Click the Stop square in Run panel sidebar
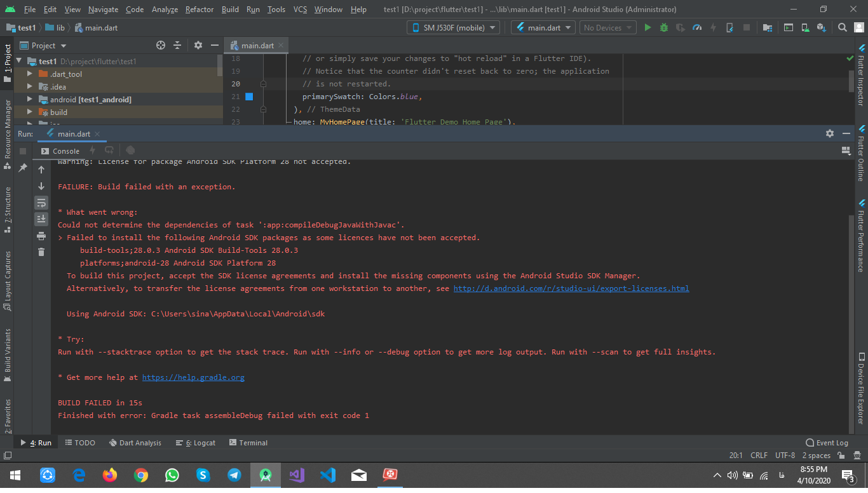The image size is (868, 493). click(x=23, y=151)
